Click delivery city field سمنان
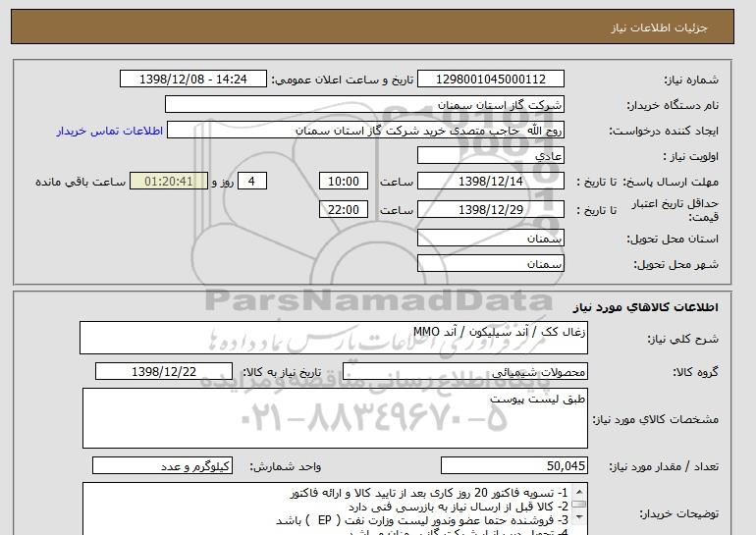The width and height of the screenshot is (756, 535). pyautogui.click(x=490, y=264)
